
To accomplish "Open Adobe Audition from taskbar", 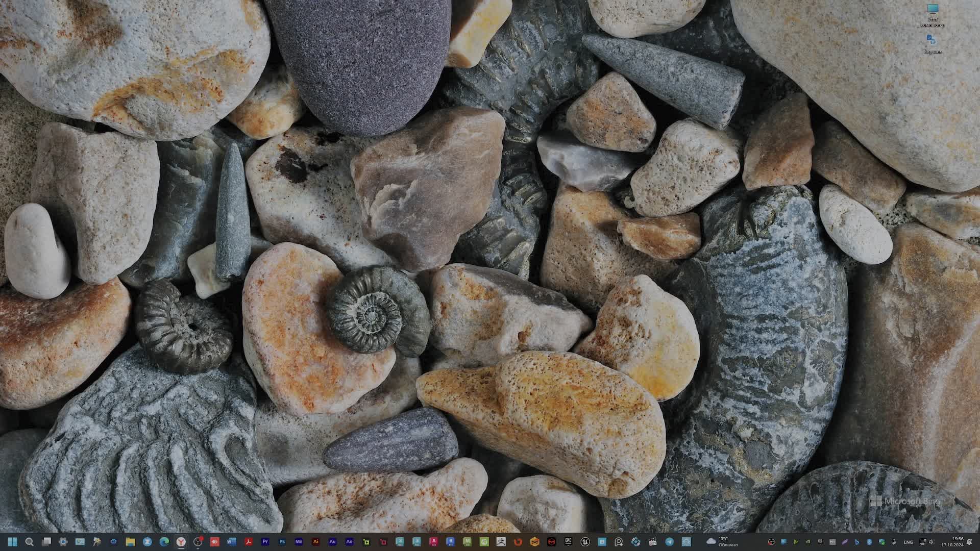I will (332, 542).
